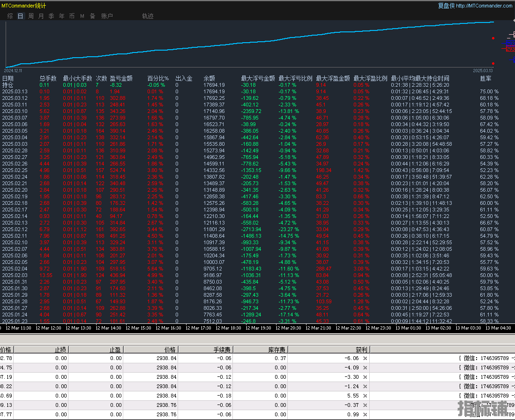Switch to the 季 quarterly tab
Screen dimensions: 515x420
click(x=52, y=16)
